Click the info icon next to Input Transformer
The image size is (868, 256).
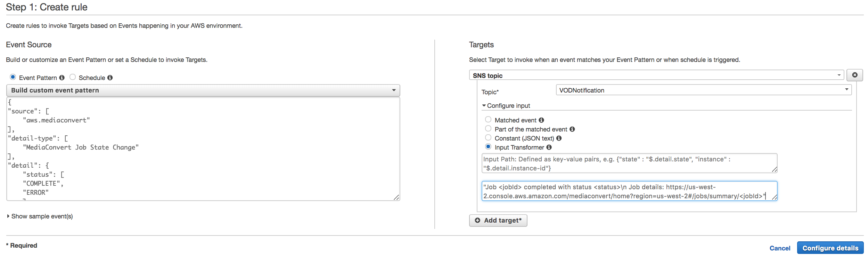pyautogui.click(x=549, y=147)
